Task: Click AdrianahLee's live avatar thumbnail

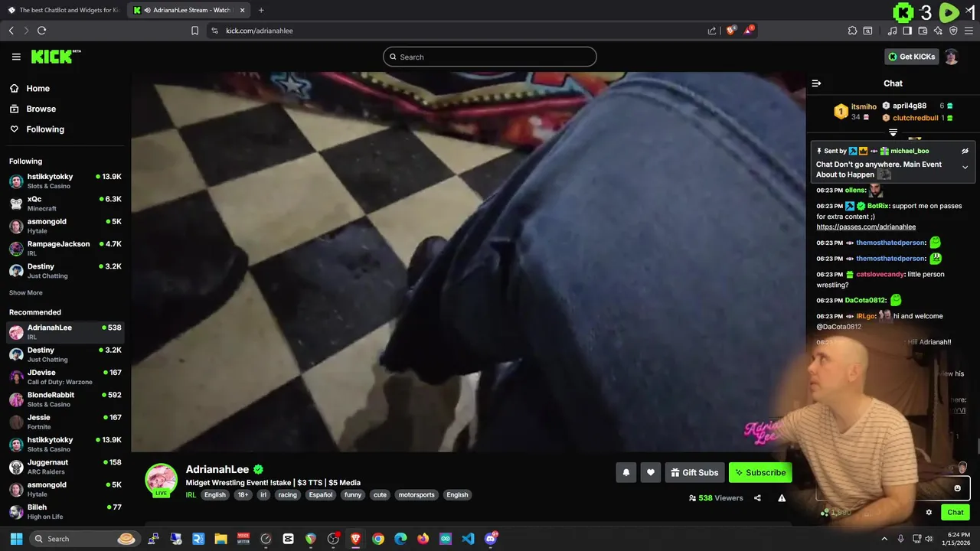Action: coord(161,480)
